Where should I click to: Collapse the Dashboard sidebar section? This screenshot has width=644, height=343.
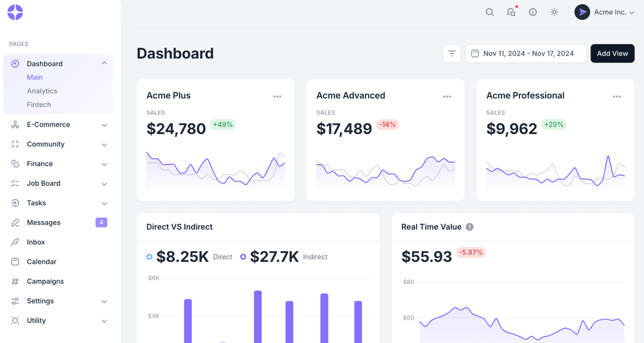pyautogui.click(x=104, y=63)
